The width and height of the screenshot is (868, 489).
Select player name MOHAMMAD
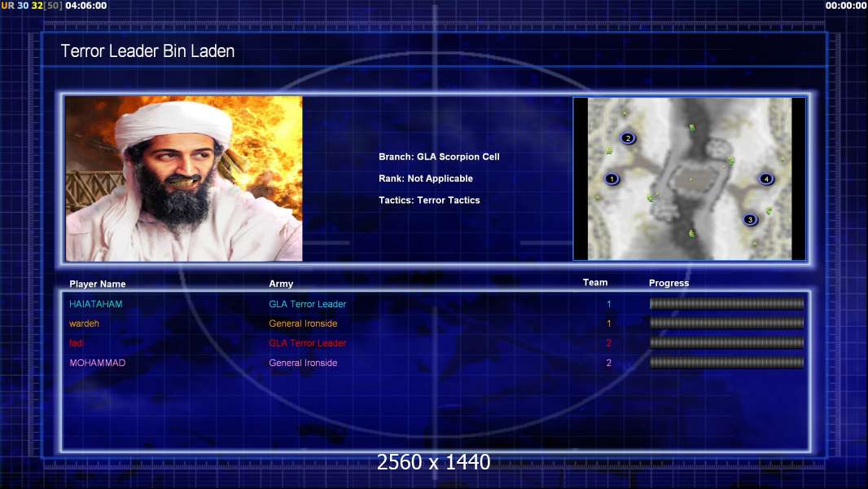click(x=98, y=363)
